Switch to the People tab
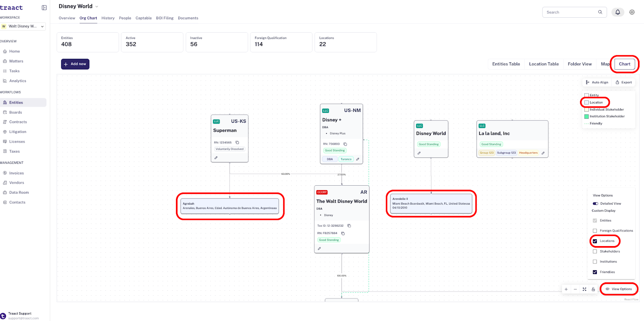Screen dimensions: 644x321 125,18
